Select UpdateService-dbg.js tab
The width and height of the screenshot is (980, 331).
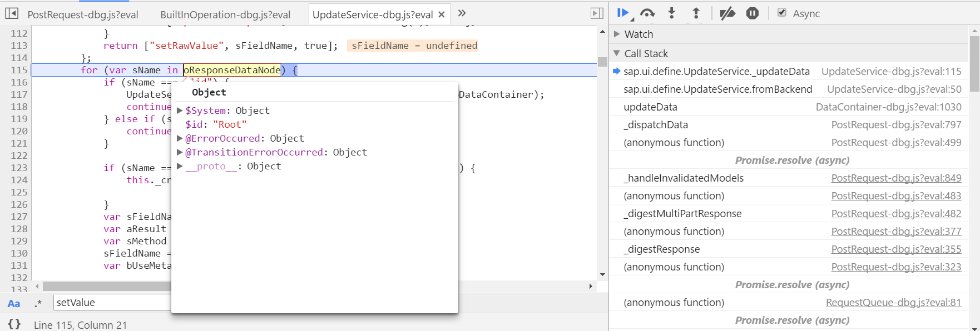373,15
